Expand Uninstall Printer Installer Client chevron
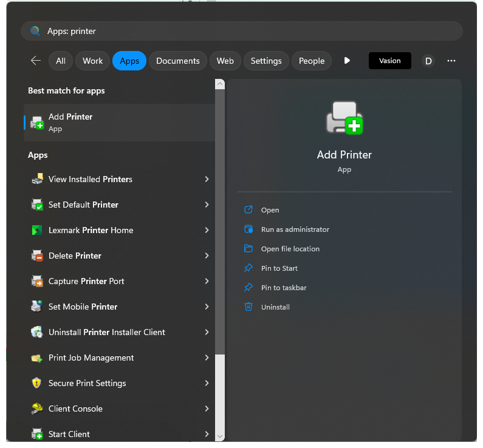483x448 pixels. click(207, 332)
